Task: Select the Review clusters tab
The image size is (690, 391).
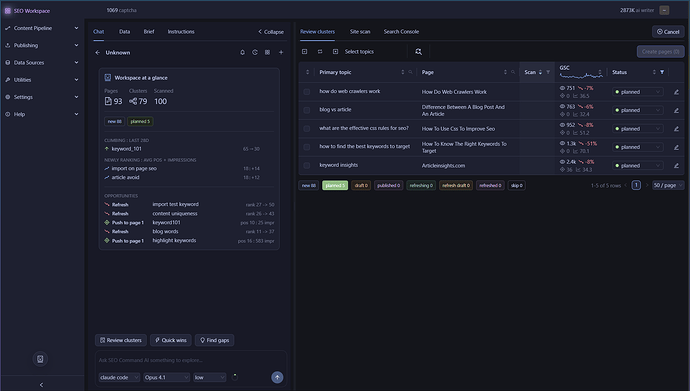Action: tap(317, 32)
